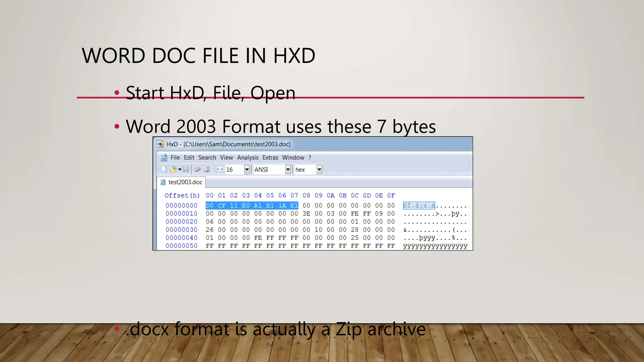Click highlighted byte 1A in first row

point(282,206)
